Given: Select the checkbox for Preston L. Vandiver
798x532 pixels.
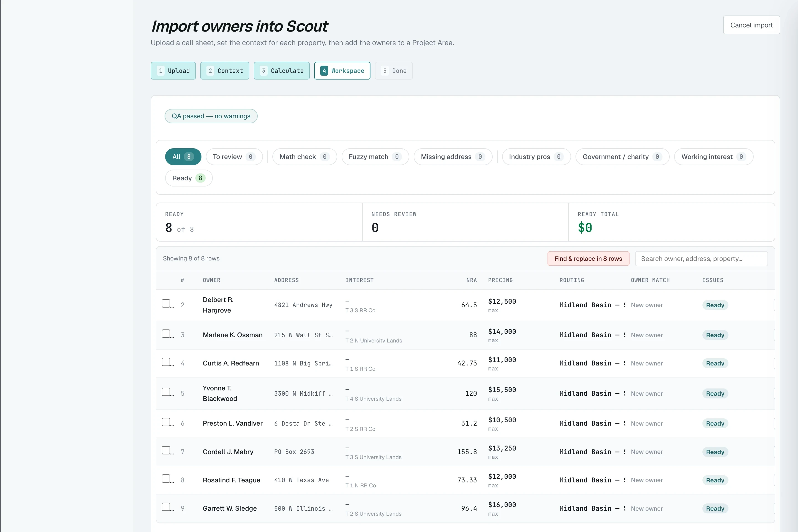Looking at the screenshot, I should click(x=166, y=422).
